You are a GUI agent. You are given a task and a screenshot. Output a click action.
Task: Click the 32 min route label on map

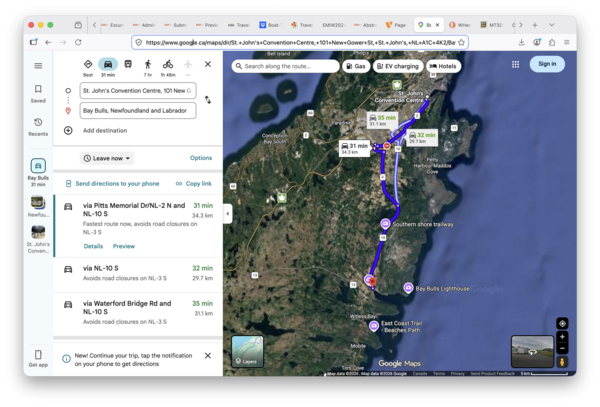click(423, 138)
